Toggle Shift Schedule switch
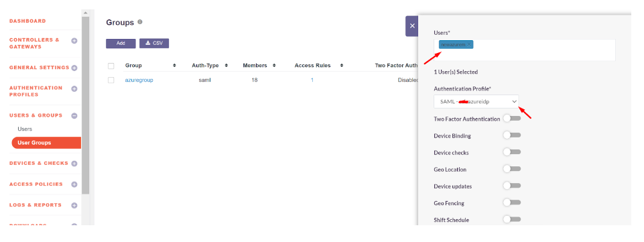This screenshot has width=644, height=242. tap(512, 219)
